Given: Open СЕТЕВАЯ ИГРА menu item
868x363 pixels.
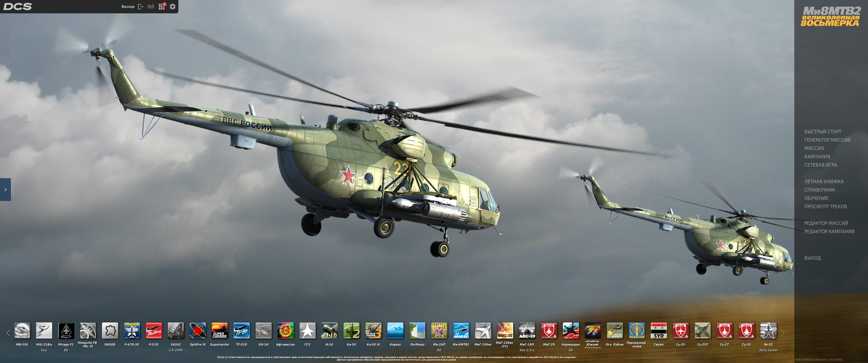Looking at the screenshot, I should click(821, 165).
